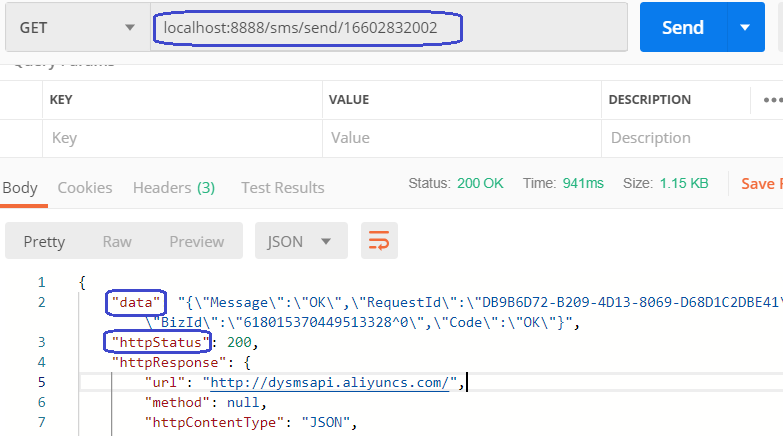Click the DESCRIPTION column header
This screenshot has width=783, height=436.
(x=650, y=100)
